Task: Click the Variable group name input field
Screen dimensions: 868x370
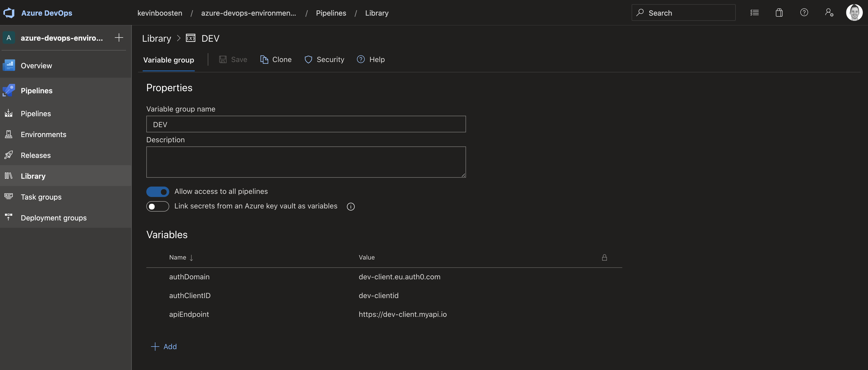Action: [x=306, y=124]
